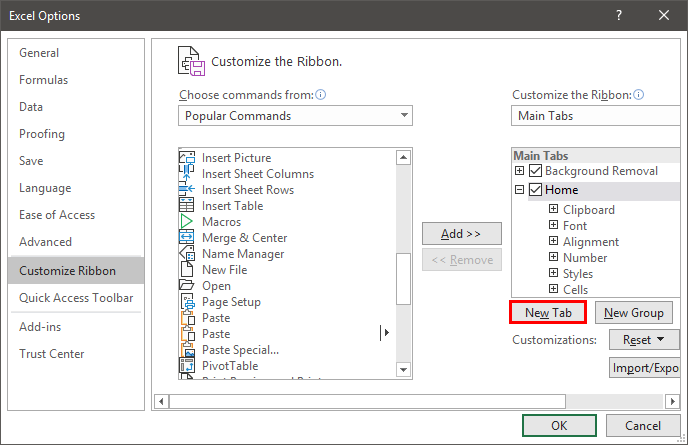Open the Save options category
This screenshot has height=445, width=688.
point(76,161)
